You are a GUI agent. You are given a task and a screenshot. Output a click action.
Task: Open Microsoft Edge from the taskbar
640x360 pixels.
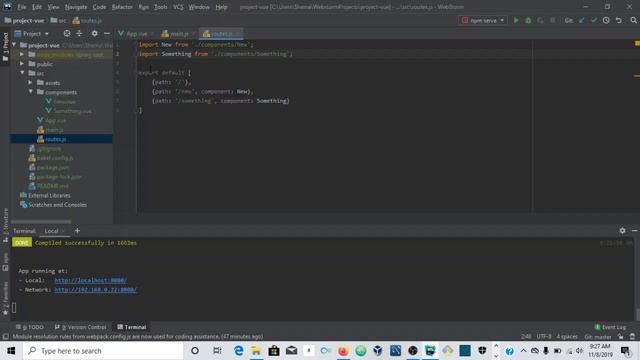239,351
